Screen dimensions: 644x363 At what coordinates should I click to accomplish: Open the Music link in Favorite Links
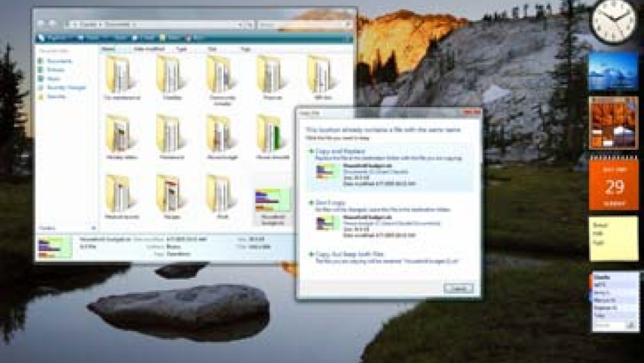coord(53,79)
